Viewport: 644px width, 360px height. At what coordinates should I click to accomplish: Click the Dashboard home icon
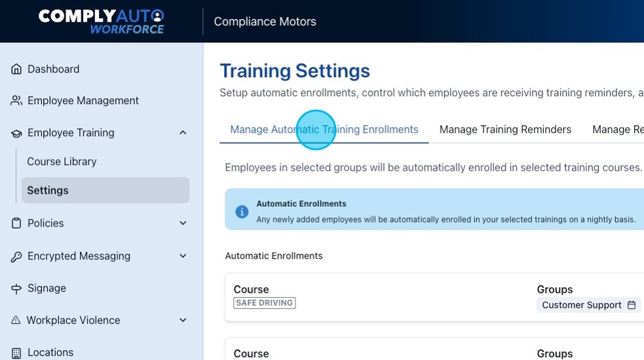[16, 69]
